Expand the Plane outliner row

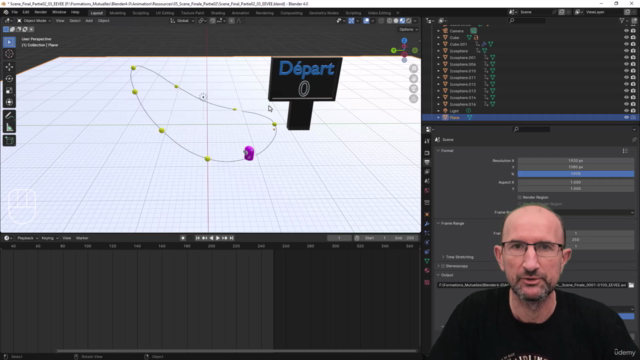[x=439, y=118]
